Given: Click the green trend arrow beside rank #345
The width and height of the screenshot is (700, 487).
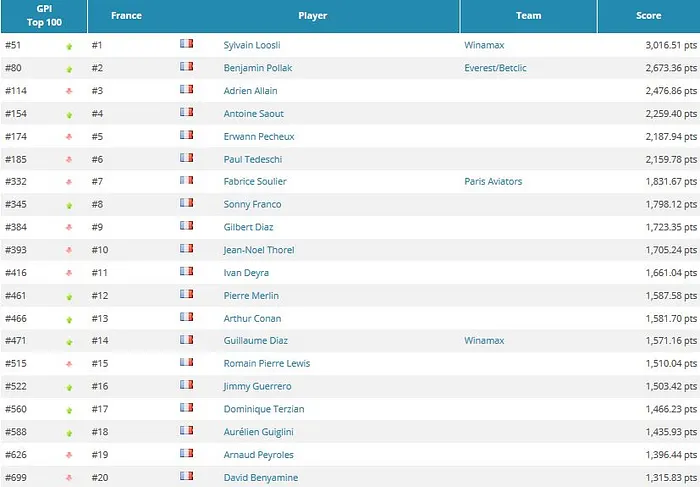Looking at the screenshot, I should [x=69, y=205].
